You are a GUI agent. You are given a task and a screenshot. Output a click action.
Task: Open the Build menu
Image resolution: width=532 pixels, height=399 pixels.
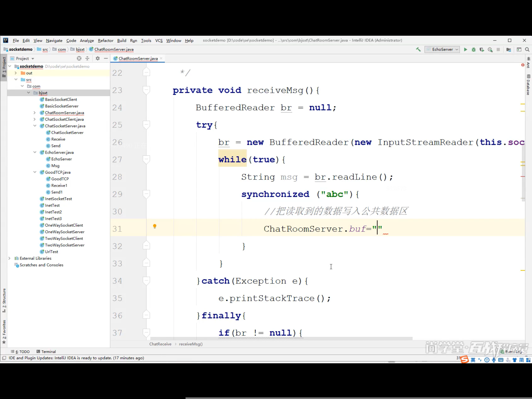(x=121, y=40)
